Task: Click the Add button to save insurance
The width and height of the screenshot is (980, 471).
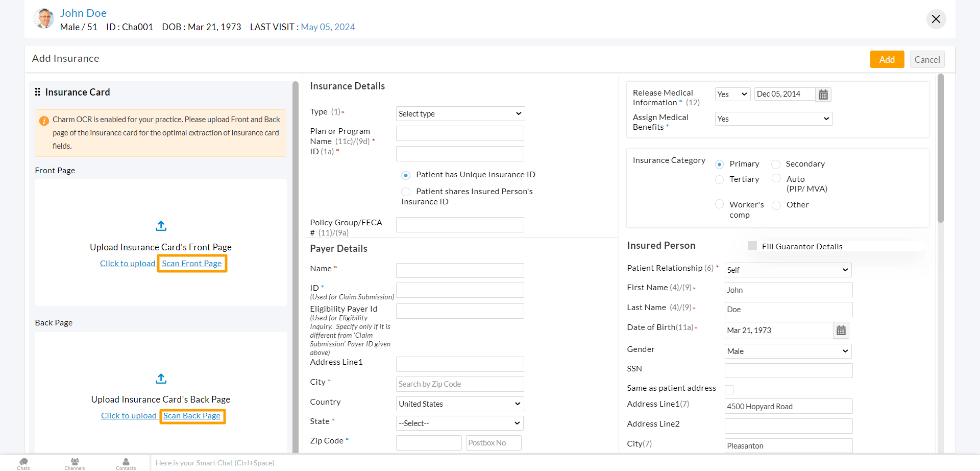Action: (887, 59)
